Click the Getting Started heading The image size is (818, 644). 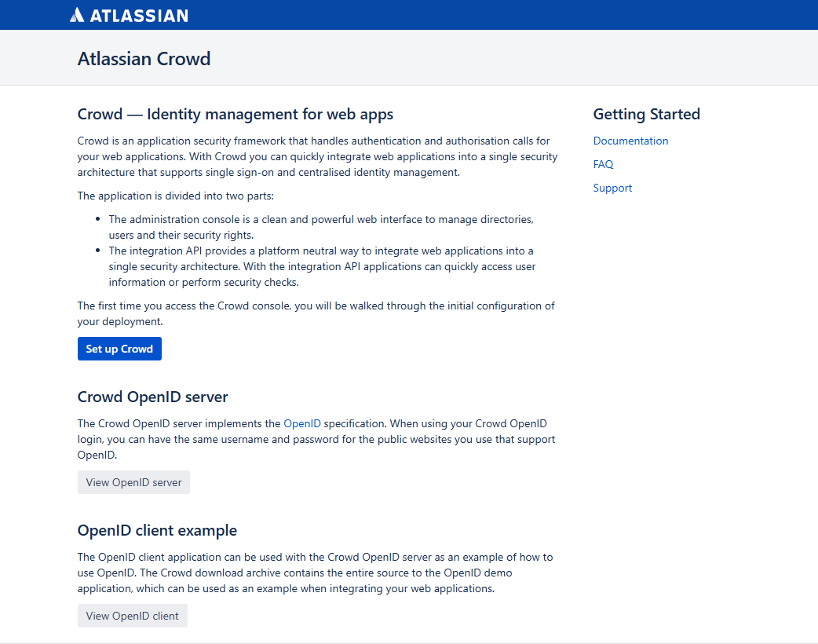646,114
